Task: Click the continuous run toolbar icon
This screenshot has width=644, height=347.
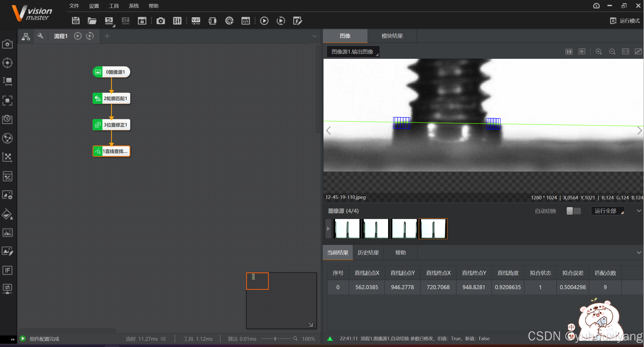Action: (281, 21)
